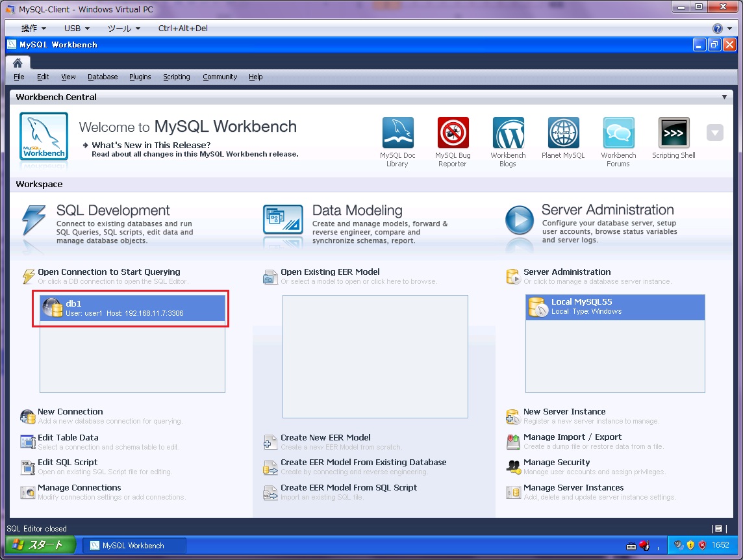Open the Community menu

tap(220, 77)
